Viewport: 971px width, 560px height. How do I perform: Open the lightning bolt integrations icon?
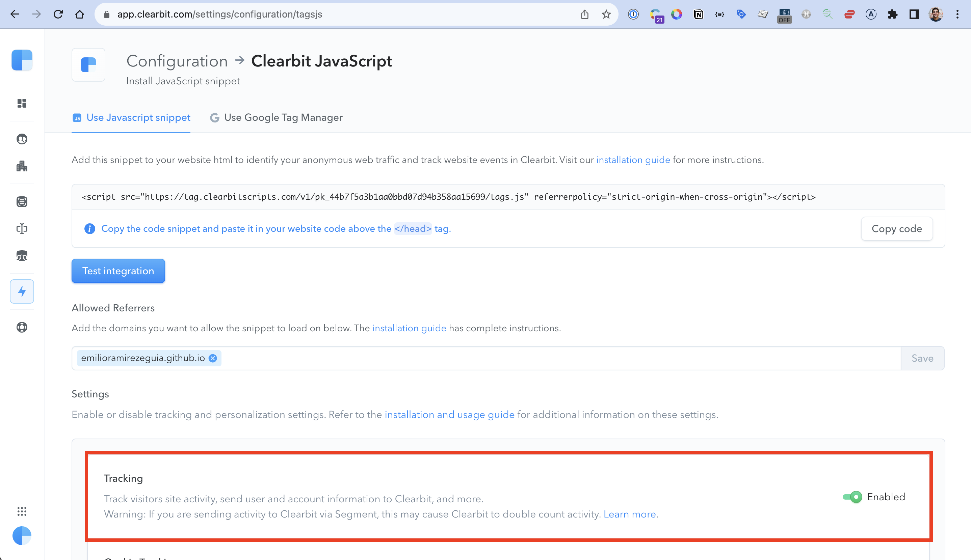click(22, 291)
